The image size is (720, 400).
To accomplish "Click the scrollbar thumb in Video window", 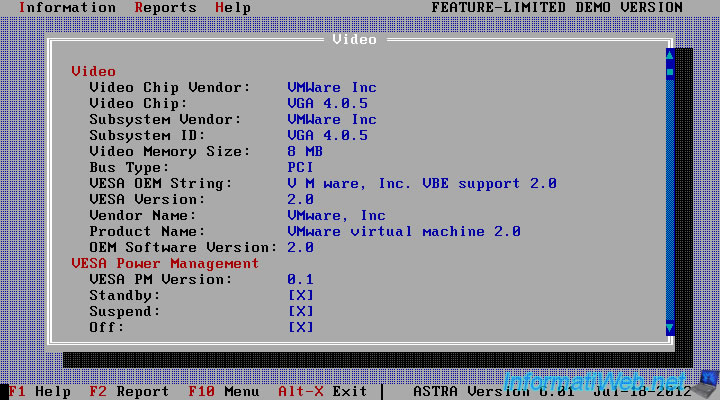I will tap(670, 72).
